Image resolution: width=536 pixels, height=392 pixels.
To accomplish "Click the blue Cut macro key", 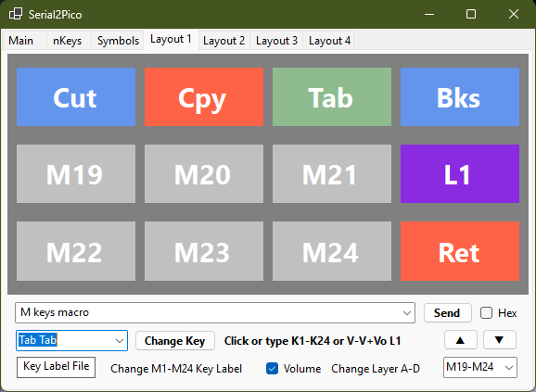I will pyautogui.click(x=76, y=97).
